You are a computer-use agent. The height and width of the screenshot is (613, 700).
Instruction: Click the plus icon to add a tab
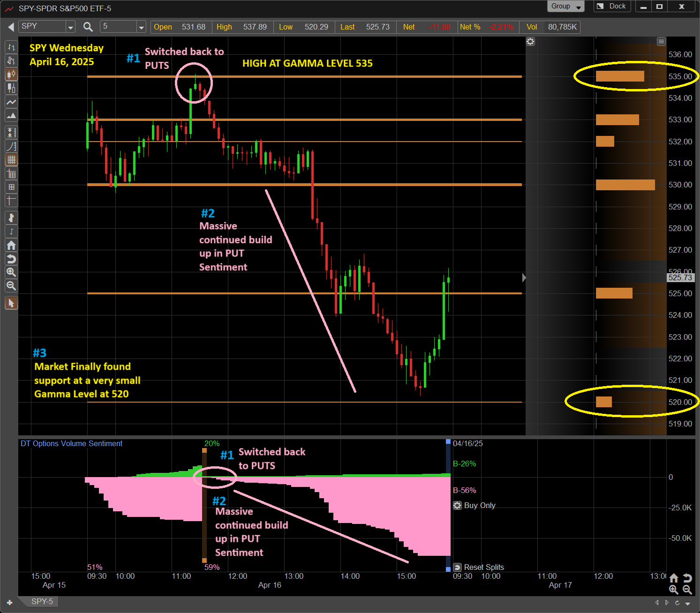tap(9, 602)
